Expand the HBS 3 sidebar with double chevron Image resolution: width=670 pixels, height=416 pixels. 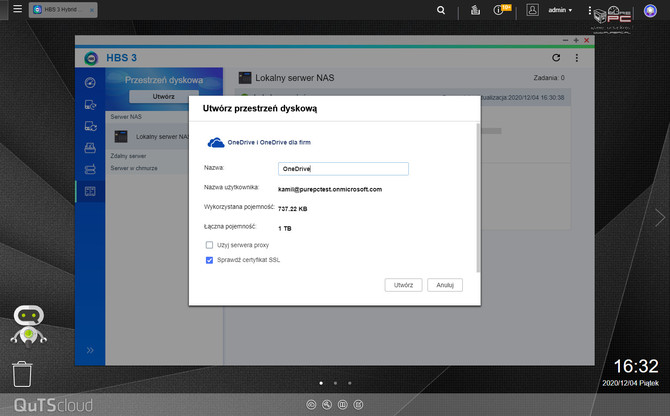pos(90,350)
